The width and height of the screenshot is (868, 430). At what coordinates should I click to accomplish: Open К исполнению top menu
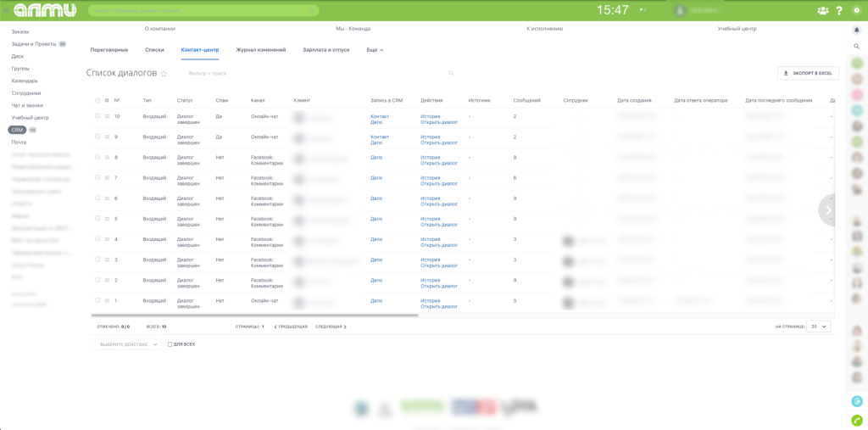(545, 28)
